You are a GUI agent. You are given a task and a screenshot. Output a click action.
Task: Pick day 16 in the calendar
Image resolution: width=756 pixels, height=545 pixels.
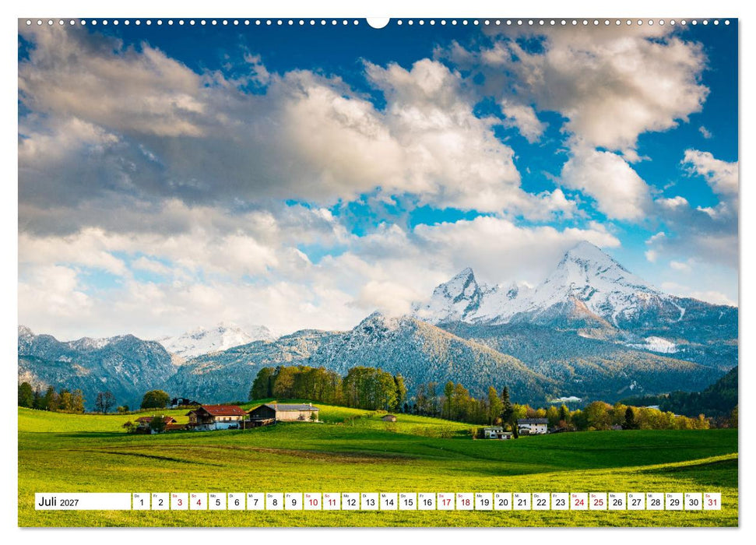pyautogui.click(x=427, y=501)
